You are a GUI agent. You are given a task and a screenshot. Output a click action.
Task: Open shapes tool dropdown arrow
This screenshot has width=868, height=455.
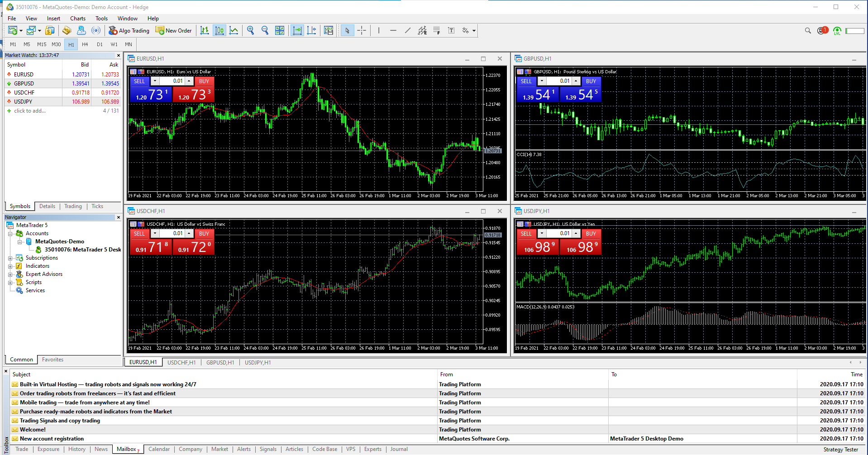point(474,31)
